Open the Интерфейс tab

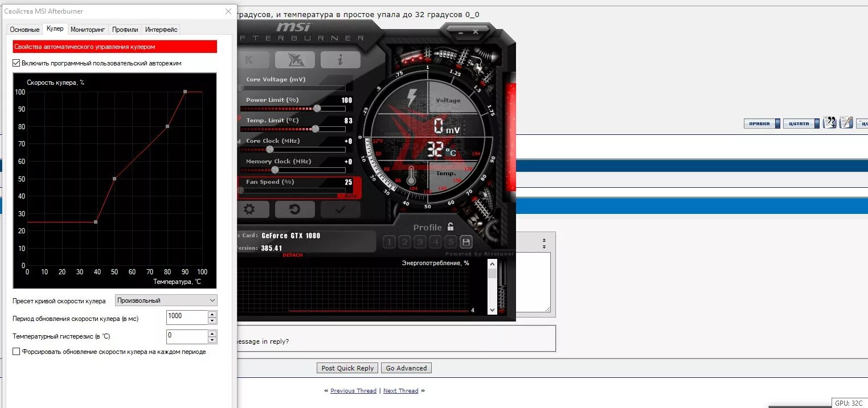[x=161, y=30]
